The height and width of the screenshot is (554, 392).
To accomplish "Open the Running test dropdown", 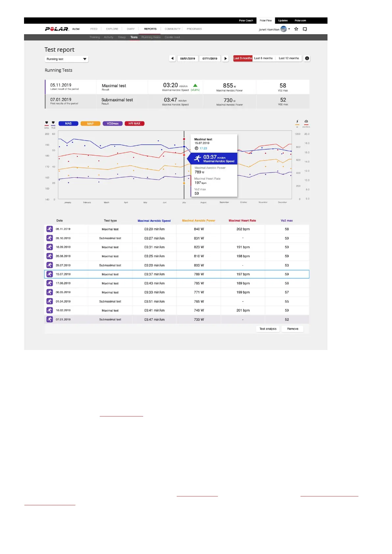I will pyautogui.click(x=66, y=59).
